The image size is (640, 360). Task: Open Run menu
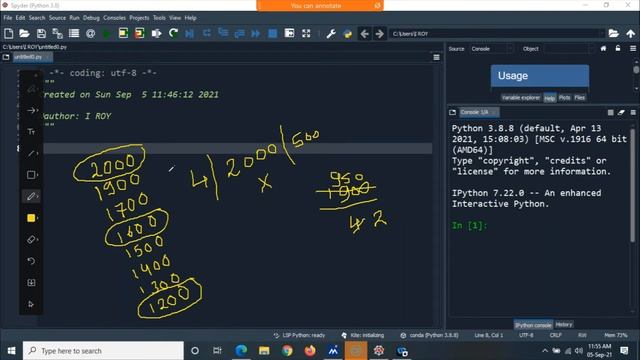point(74,18)
